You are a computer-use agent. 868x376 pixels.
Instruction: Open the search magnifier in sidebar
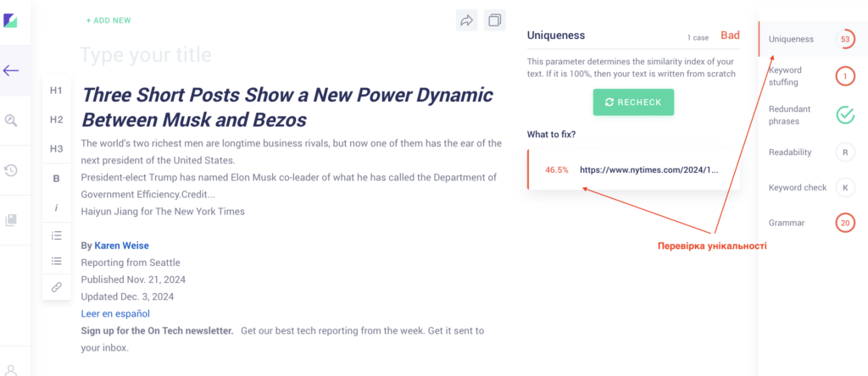(x=12, y=120)
